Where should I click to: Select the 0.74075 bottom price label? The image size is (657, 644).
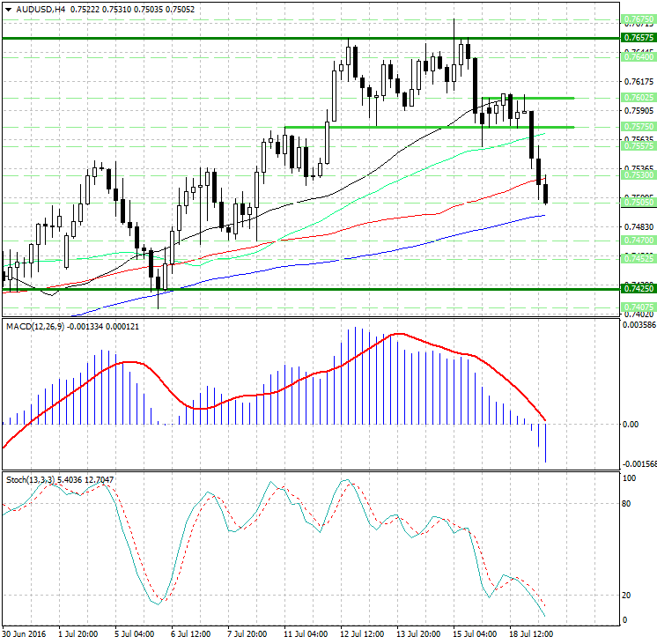pyautogui.click(x=638, y=307)
